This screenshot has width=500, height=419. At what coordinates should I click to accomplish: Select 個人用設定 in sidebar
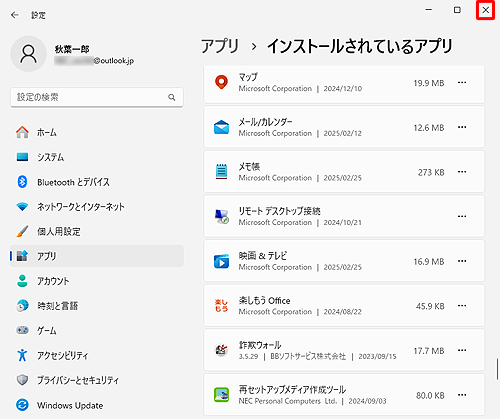click(97, 231)
